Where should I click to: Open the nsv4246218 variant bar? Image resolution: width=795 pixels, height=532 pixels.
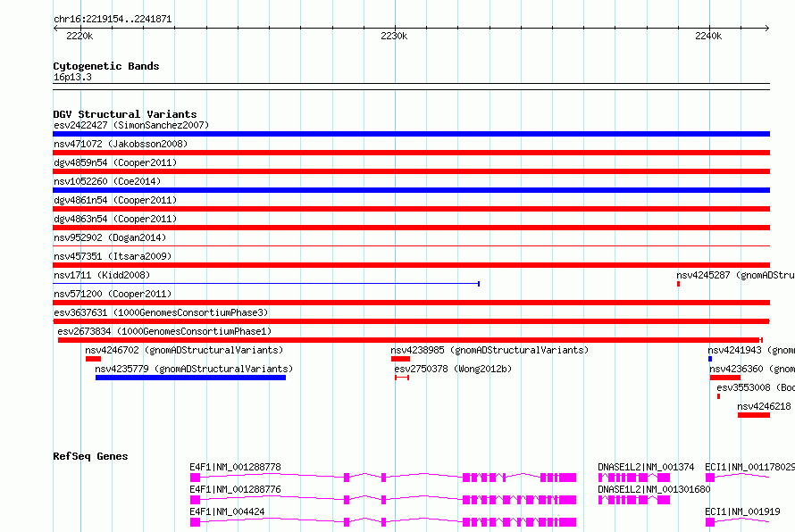click(754, 415)
